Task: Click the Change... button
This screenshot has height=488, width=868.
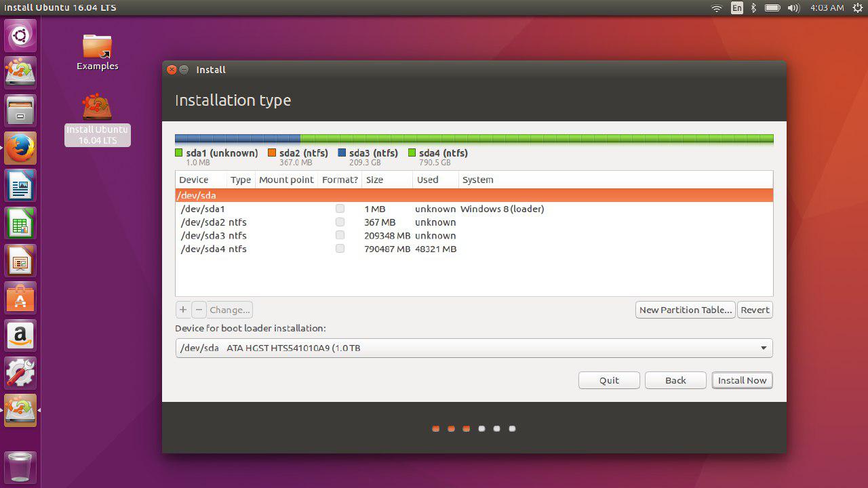Action: [x=230, y=310]
